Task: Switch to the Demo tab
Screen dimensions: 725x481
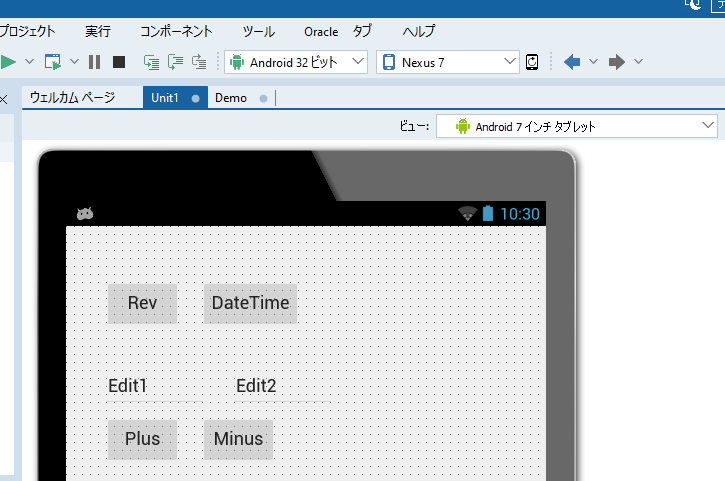Action: (x=241, y=98)
